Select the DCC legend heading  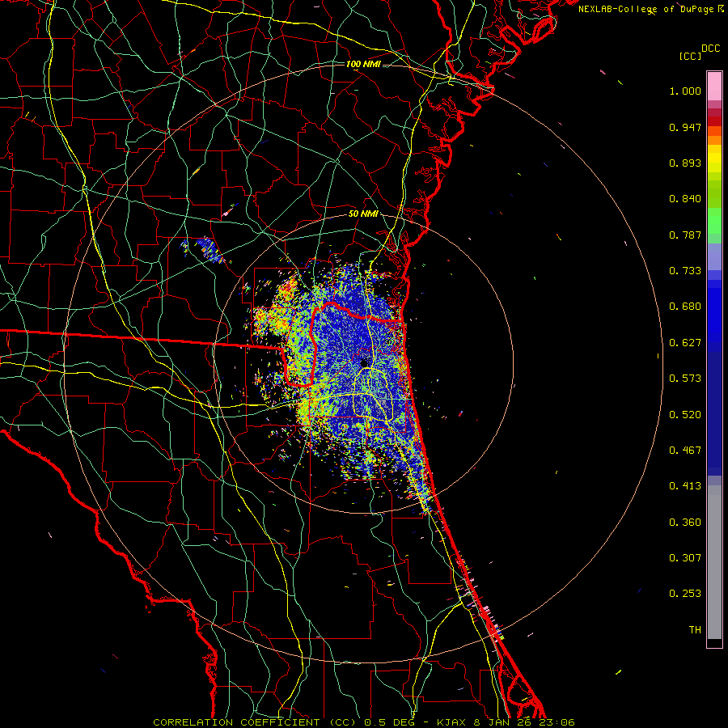click(x=710, y=49)
